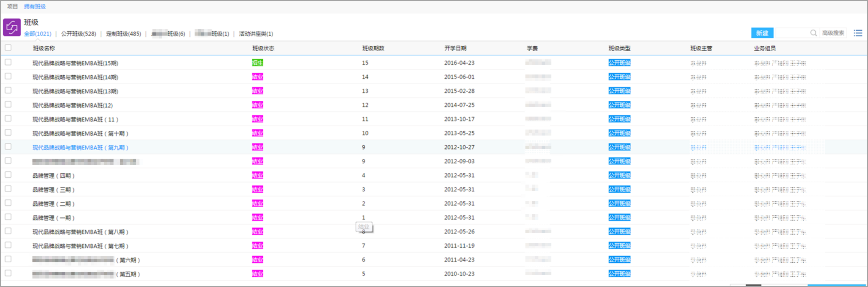
Task: Check the row for 品牌管理（一期）
Action: (8, 217)
